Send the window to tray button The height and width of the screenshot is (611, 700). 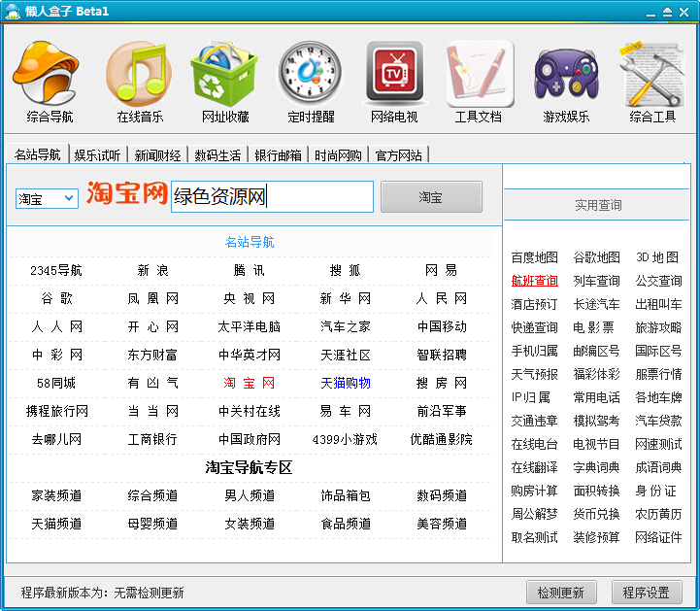(x=667, y=13)
